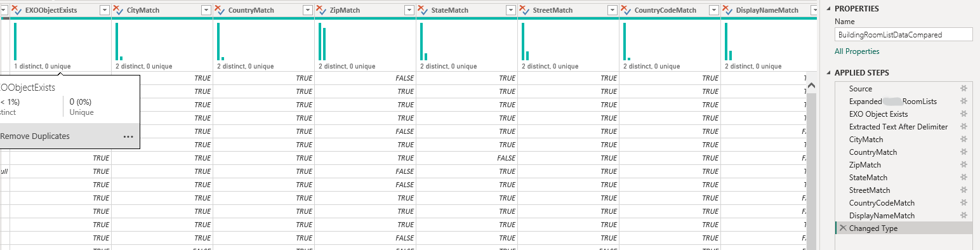
Task: Click the DisplayNameMatch column type icon
Action: [727, 10]
